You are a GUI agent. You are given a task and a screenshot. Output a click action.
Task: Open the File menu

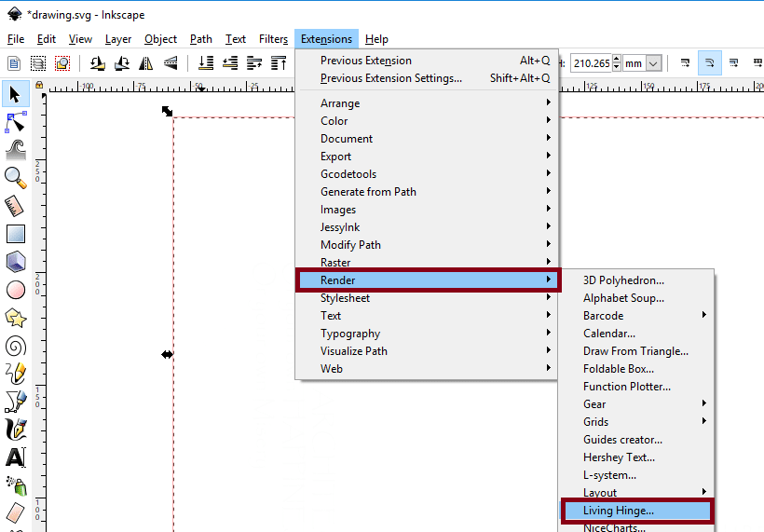pos(16,39)
